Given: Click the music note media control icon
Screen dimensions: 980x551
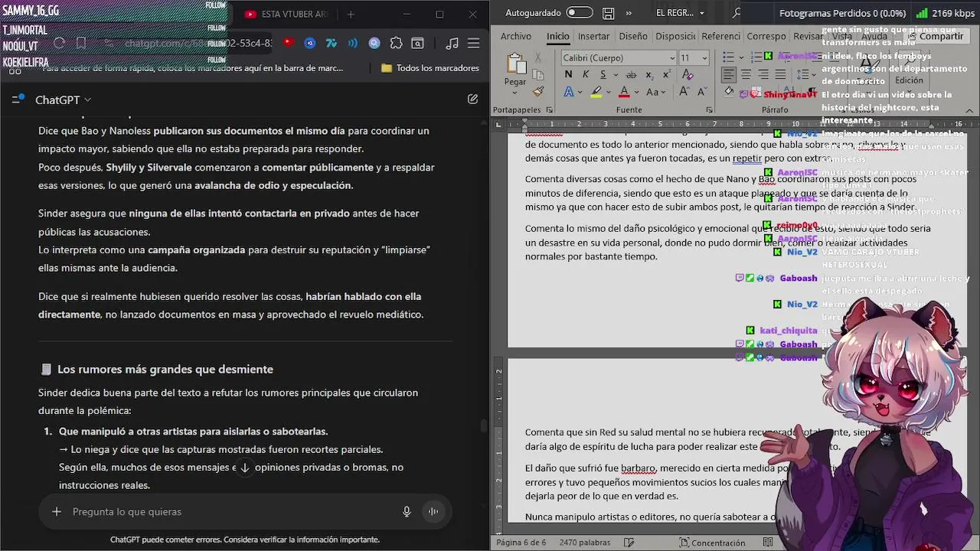Looking at the screenshot, I should [452, 44].
